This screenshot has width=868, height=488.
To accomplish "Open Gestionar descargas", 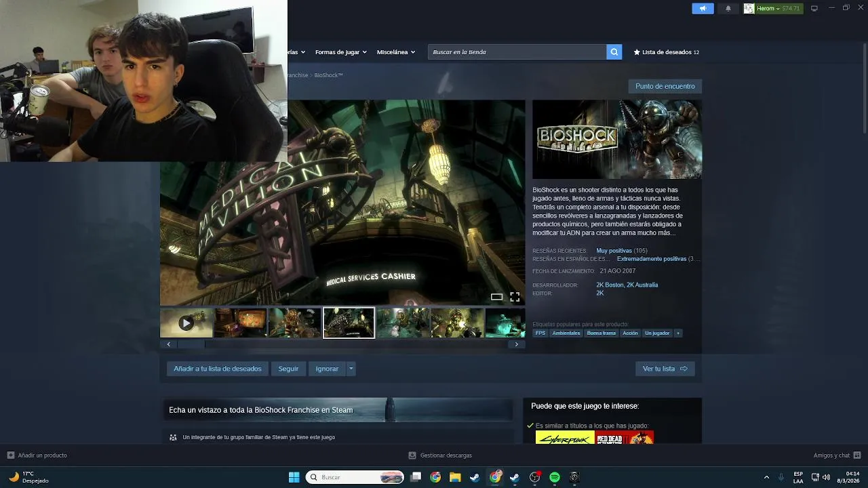I will pos(440,455).
